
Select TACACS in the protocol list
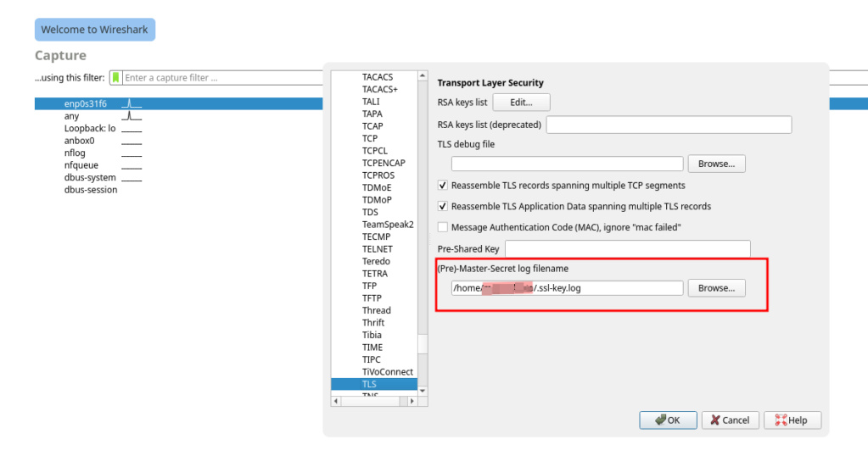pyautogui.click(x=378, y=77)
